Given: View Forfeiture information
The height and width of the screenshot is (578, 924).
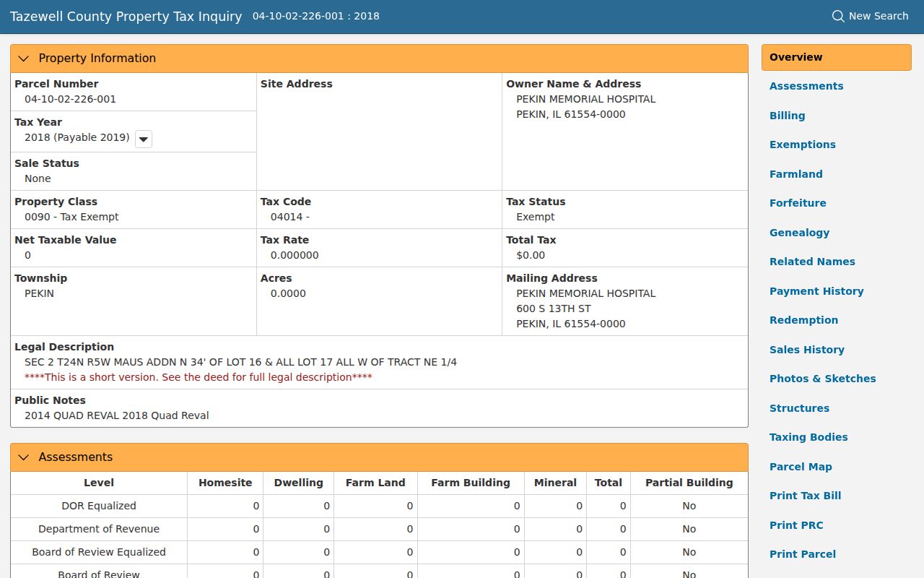Looking at the screenshot, I should (x=798, y=203).
